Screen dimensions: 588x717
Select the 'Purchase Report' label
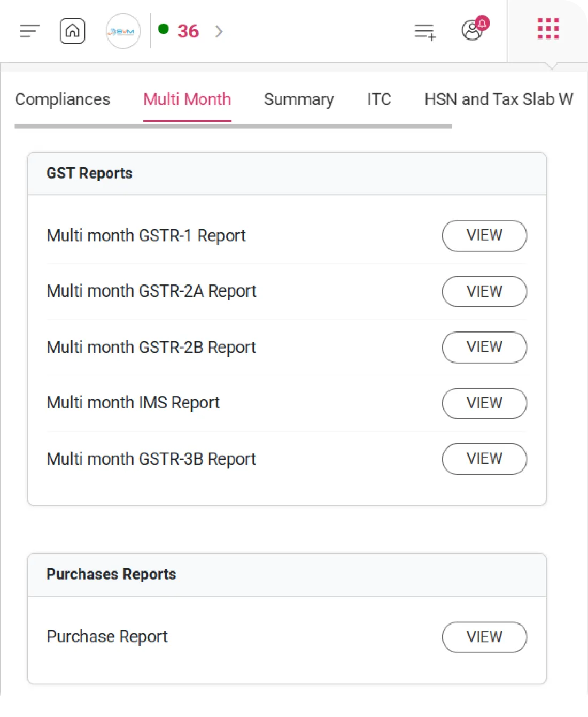click(x=107, y=637)
